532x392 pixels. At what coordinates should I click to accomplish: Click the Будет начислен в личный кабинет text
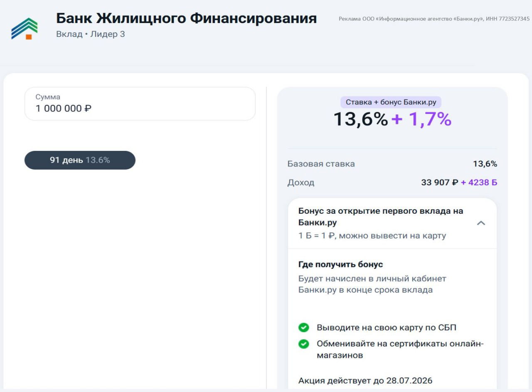pyautogui.click(x=372, y=284)
